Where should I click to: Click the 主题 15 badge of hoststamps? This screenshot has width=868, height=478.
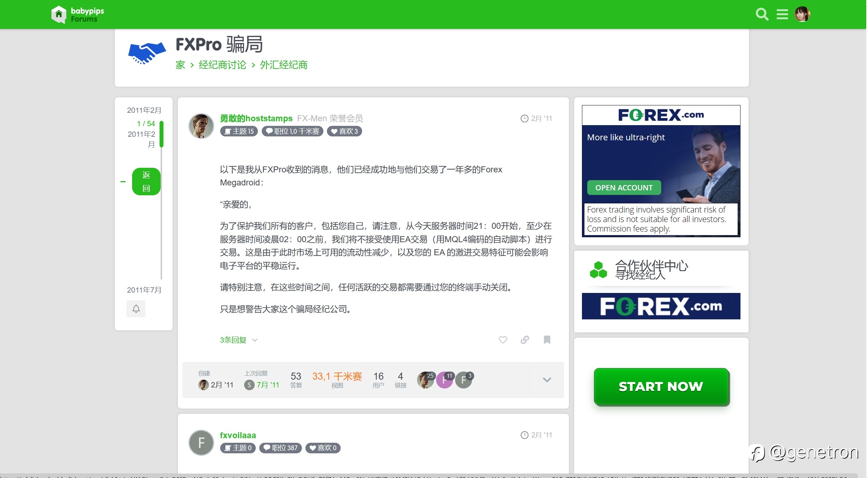click(239, 131)
